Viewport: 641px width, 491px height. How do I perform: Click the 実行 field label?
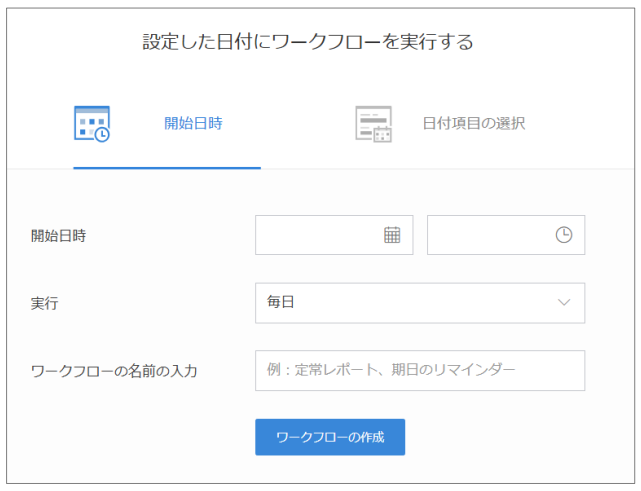[45, 303]
